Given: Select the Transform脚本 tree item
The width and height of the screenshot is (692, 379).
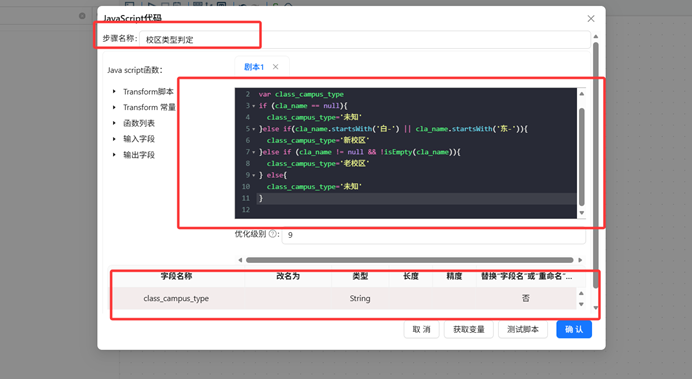Looking at the screenshot, I should tap(148, 92).
